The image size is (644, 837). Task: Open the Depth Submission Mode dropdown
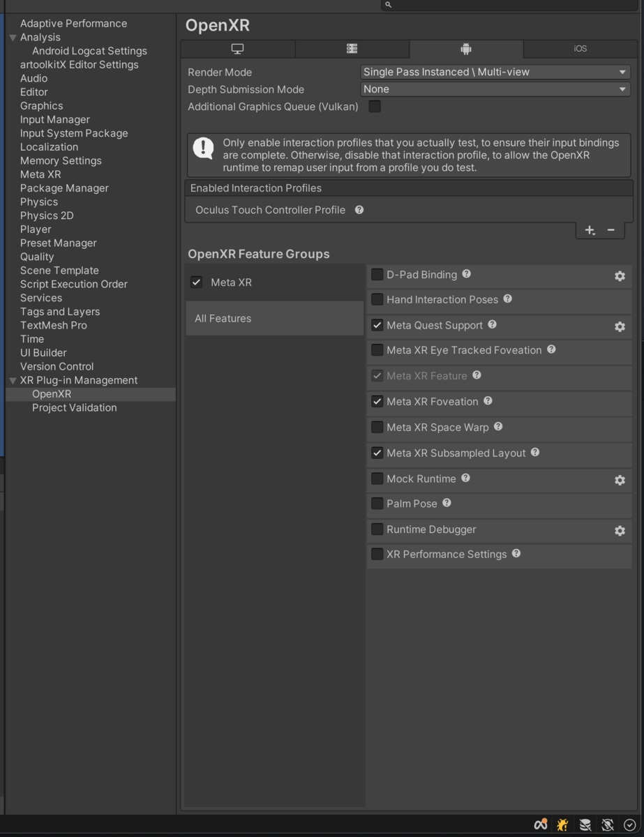(x=495, y=89)
